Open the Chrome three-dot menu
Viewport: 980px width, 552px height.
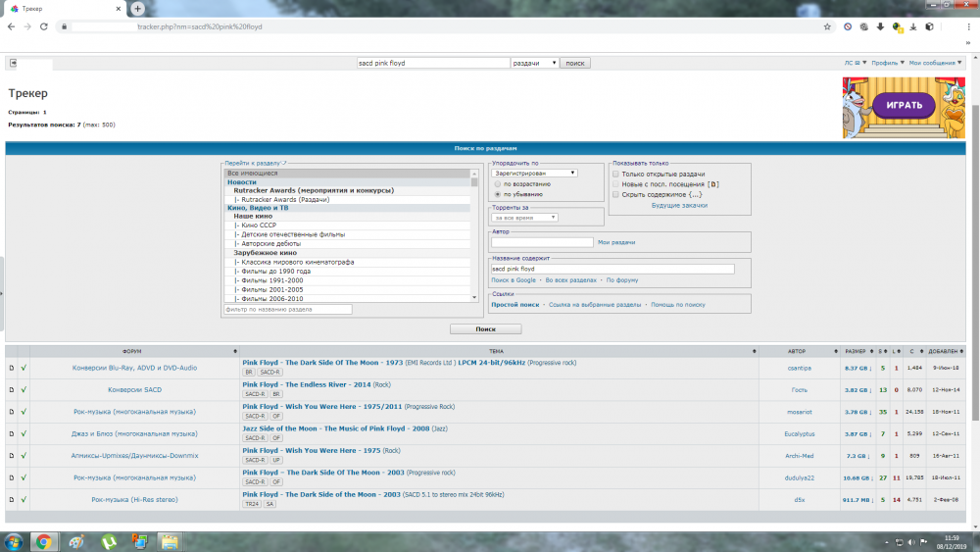pyautogui.click(x=969, y=26)
